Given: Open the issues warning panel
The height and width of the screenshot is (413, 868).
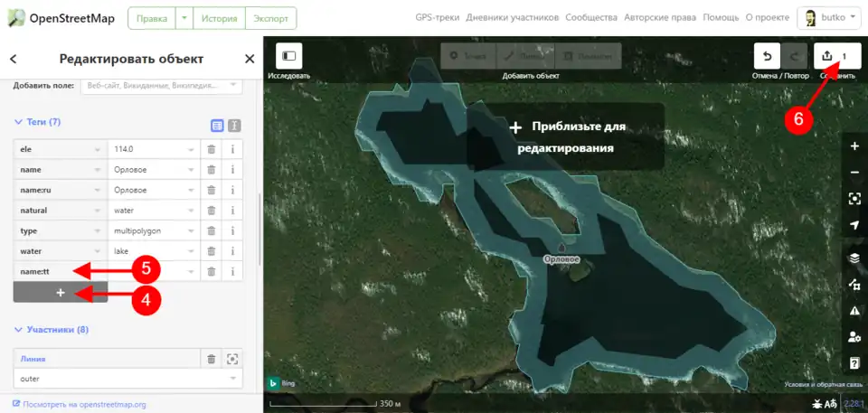Looking at the screenshot, I should (854, 310).
